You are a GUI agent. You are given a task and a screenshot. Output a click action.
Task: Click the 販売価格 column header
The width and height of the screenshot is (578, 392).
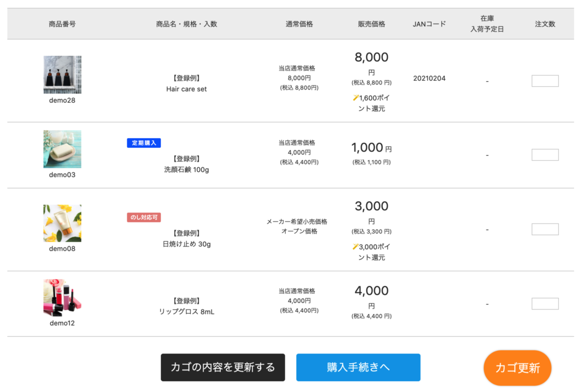coord(371,24)
